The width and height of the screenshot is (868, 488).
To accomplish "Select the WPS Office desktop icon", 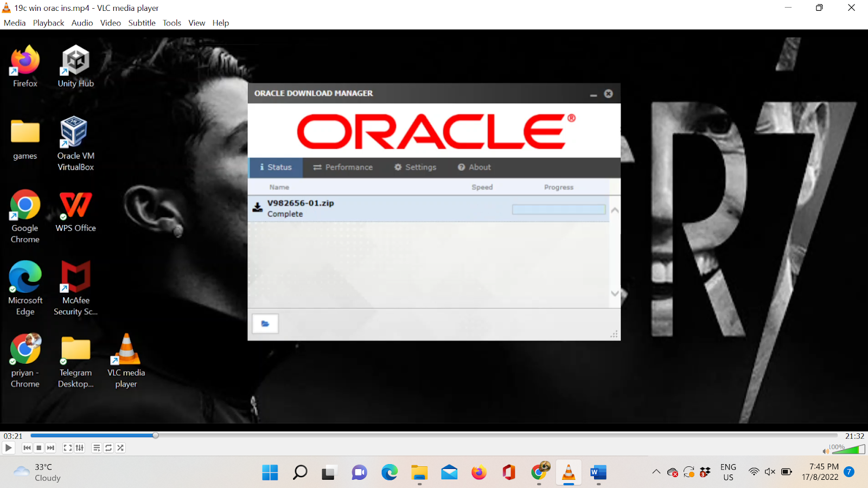I will (76, 211).
